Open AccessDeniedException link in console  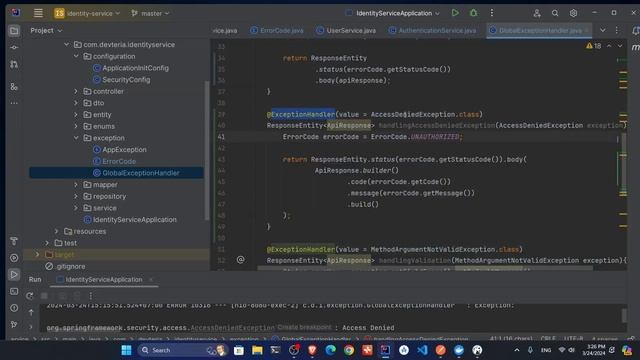(x=233, y=328)
